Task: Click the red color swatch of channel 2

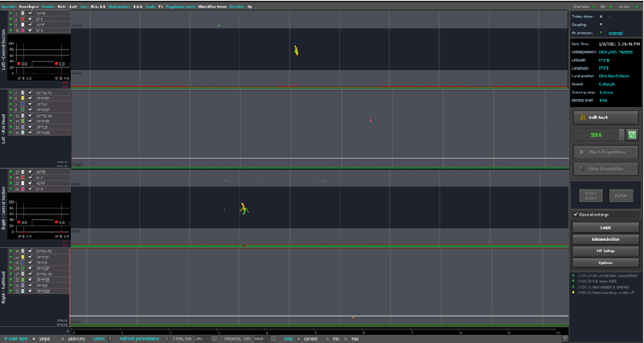Action: 23,19
